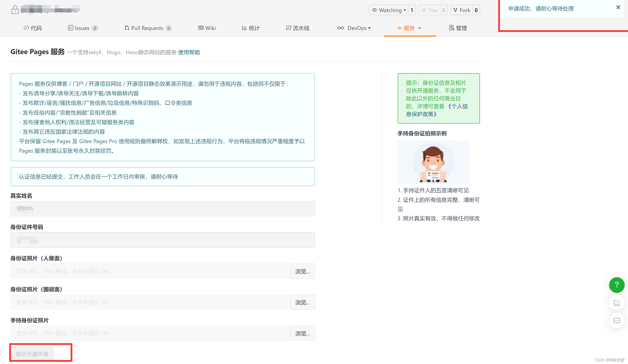The width and height of the screenshot is (628, 364).
Task: Click the handheld ID example photo
Action: 433,162
